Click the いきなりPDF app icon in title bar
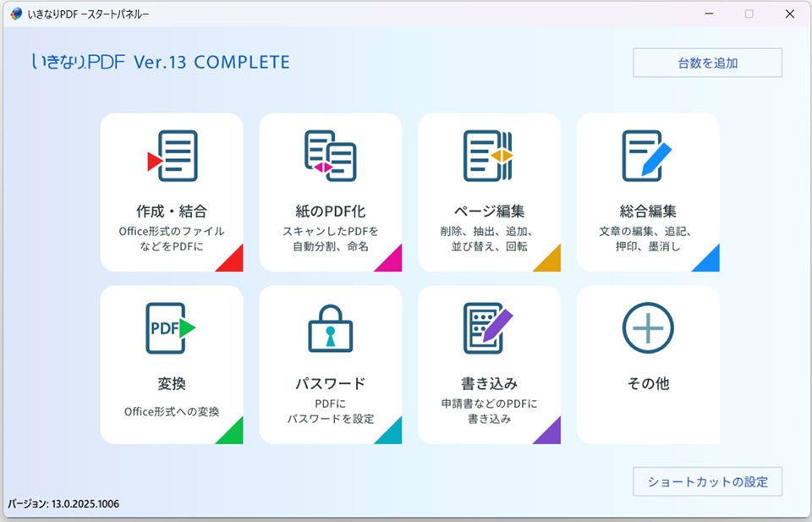Image resolution: width=812 pixels, height=522 pixels. tap(16, 14)
